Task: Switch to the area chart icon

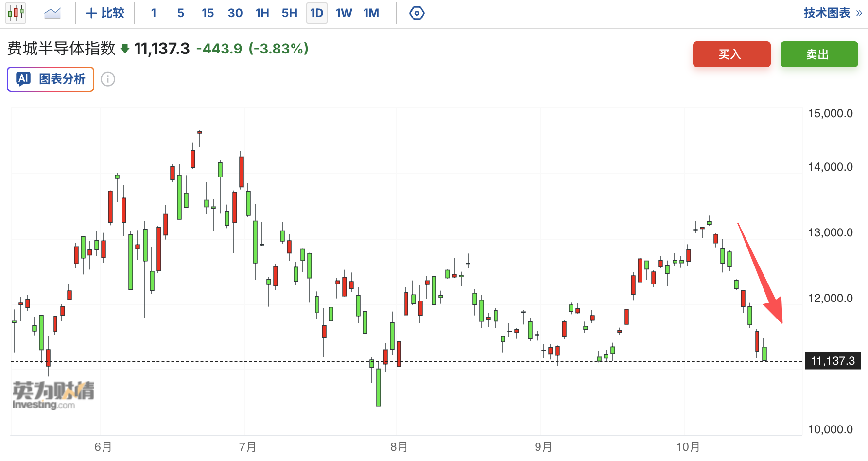Action: click(x=52, y=13)
